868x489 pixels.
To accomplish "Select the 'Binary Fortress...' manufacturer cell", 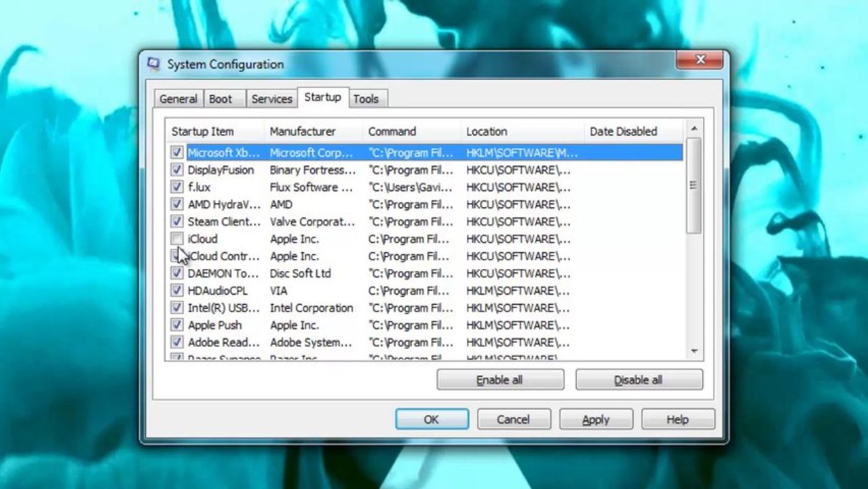I will 313,170.
